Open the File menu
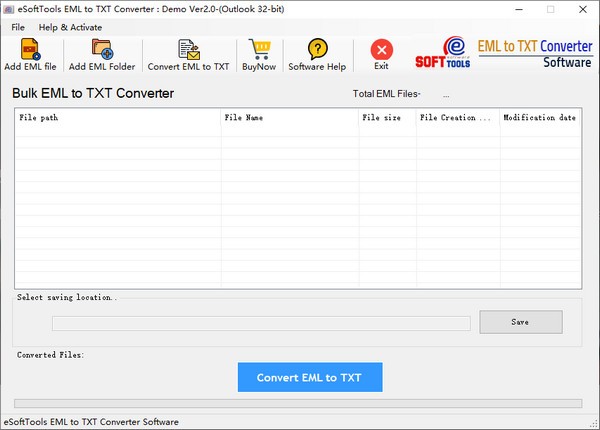 click(18, 27)
